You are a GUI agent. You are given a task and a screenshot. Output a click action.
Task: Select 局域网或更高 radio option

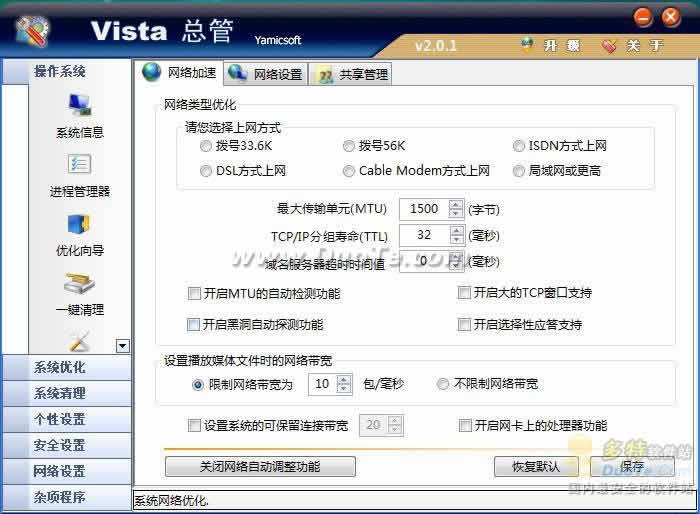coord(518,171)
